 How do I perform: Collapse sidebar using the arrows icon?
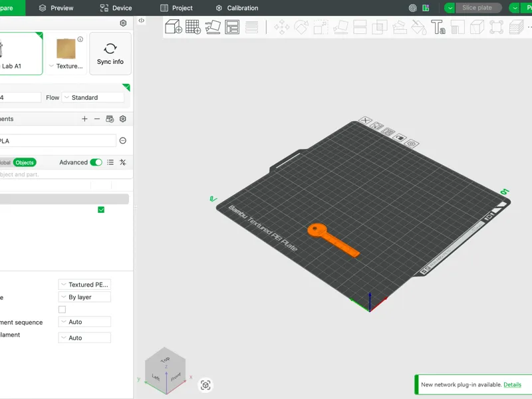pos(142,21)
